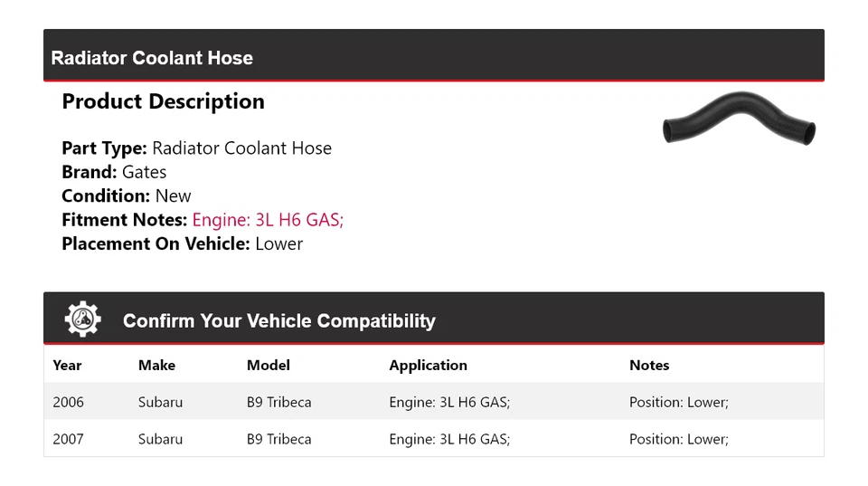868x486 pixels.
Task: Select the 2006 year cell
Action: pos(68,402)
